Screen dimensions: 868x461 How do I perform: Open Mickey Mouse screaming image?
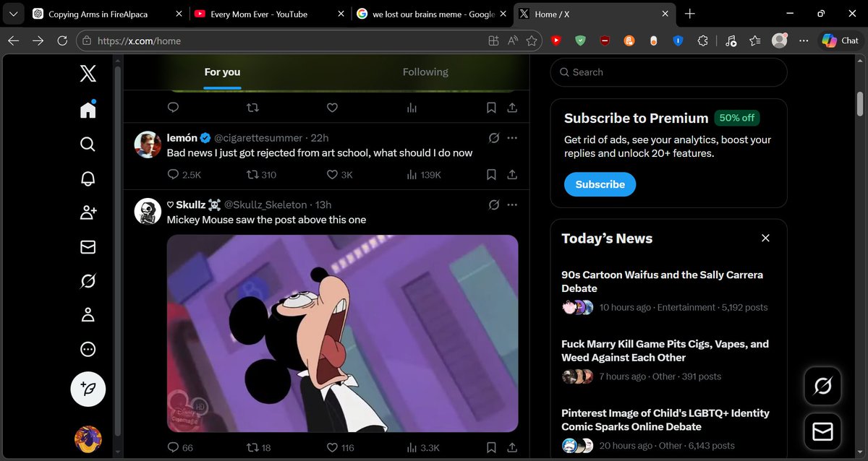tap(343, 333)
